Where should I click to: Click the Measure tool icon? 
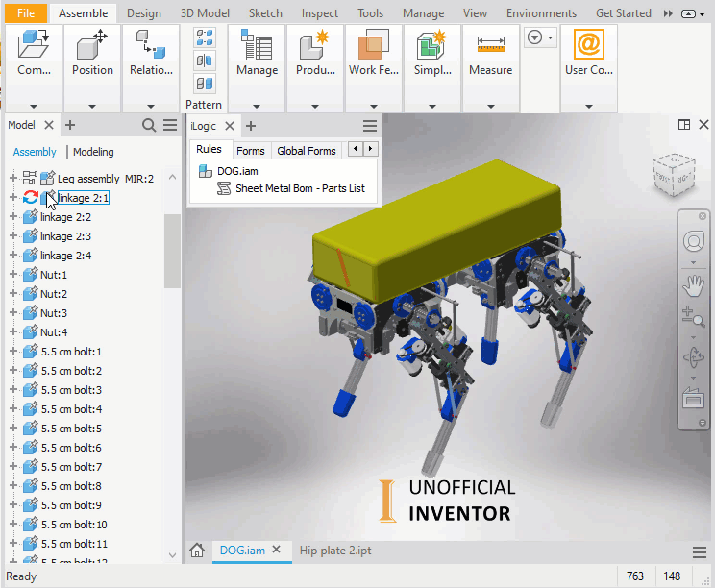coord(490,45)
